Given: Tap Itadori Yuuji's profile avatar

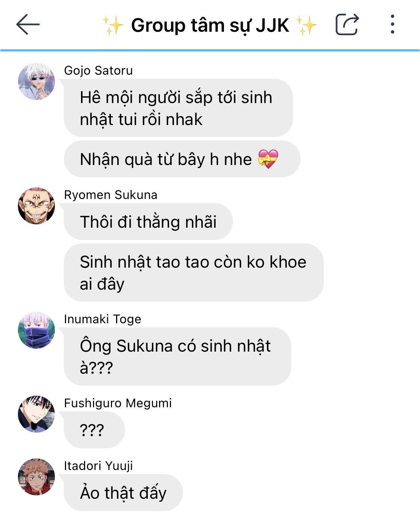Looking at the screenshot, I should click(37, 477).
